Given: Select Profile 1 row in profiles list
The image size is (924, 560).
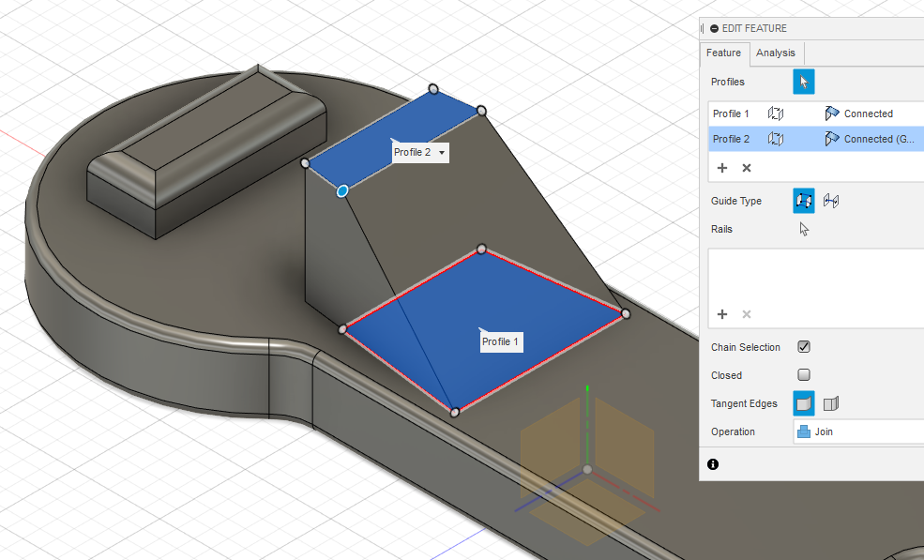Looking at the screenshot, I should click(x=732, y=114).
